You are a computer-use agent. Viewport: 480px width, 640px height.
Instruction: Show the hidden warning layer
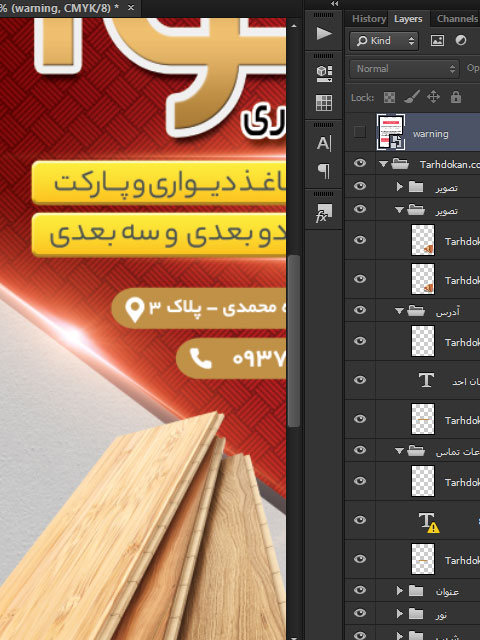pyautogui.click(x=360, y=132)
